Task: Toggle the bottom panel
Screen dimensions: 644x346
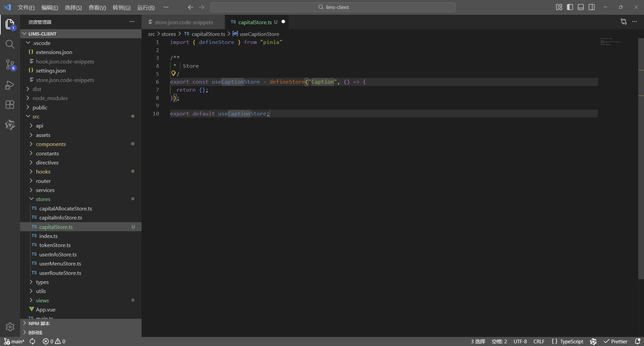Action: click(x=581, y=7)
